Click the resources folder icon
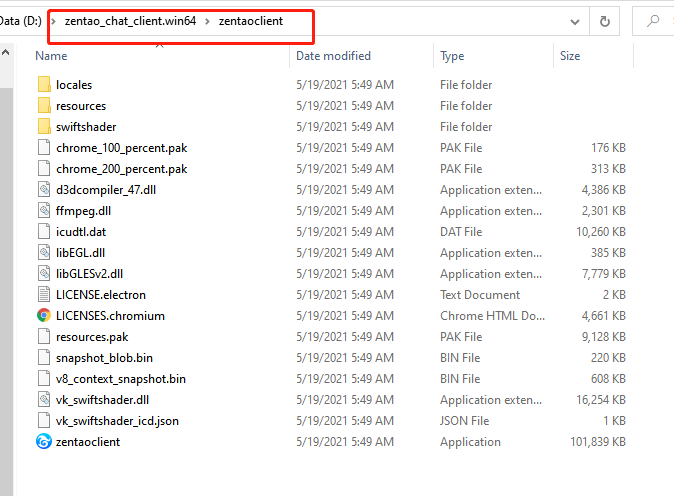This screenshot has width=674, height=496. [43, 106]
